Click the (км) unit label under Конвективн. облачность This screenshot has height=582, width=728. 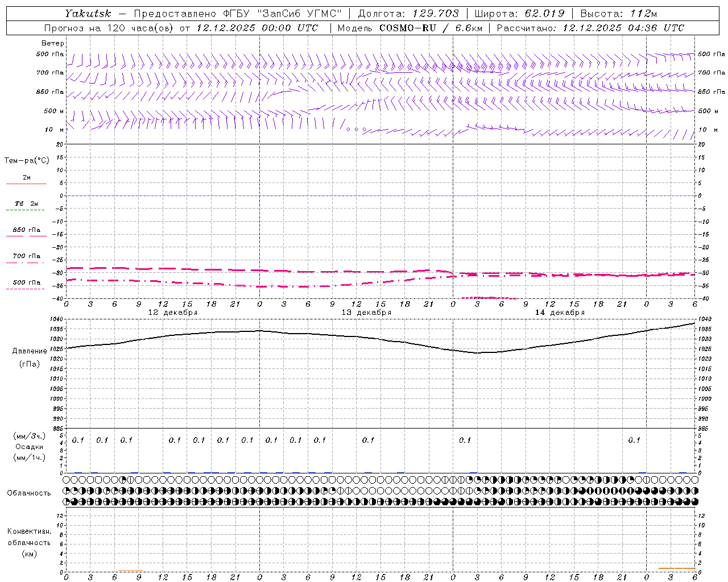click(x=29, y=554)
